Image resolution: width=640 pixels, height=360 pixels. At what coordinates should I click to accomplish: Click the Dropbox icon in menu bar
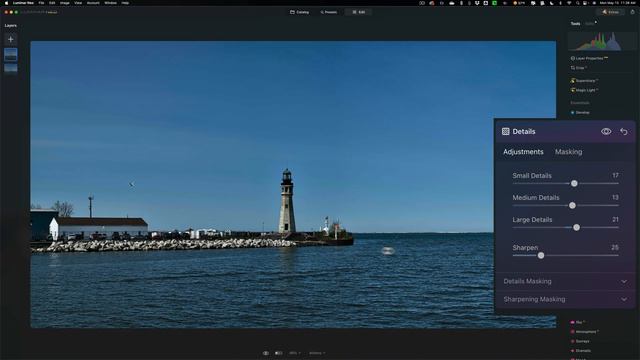point(477,3)
